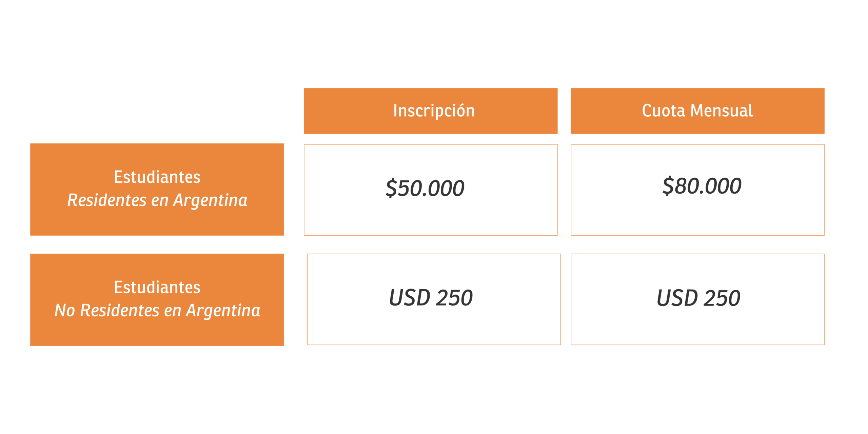
Task: Click the word "Cuota" in the header
Action: pyautogui.click(x=663, y=111)
